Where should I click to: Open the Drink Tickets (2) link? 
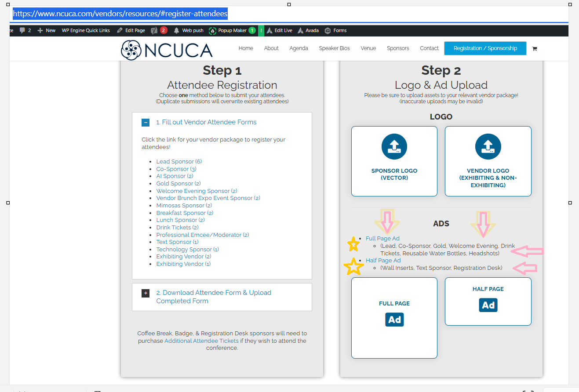tap(178, 228)
